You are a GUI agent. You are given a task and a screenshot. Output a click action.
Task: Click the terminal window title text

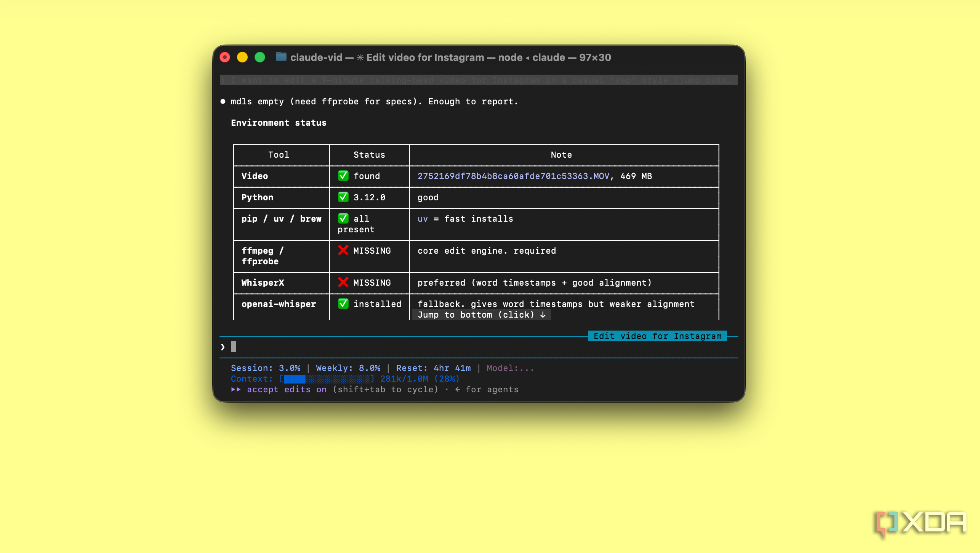(x=450, y=58)
